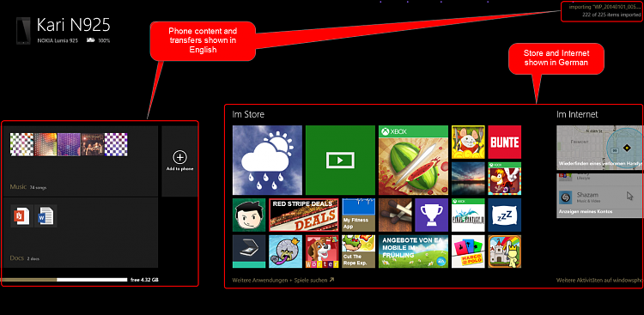Click the Kari N925 phone name
The width and height of the screenshot is (644, 315).
[74, 26]
